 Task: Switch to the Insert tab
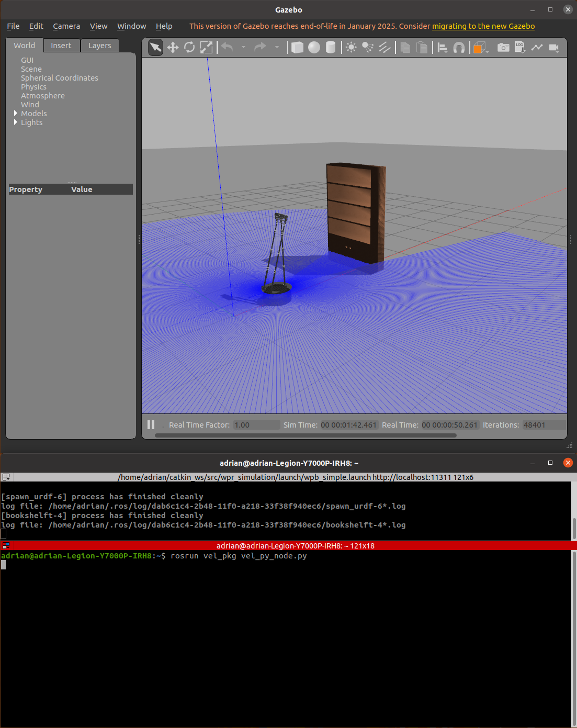point(61,46)
